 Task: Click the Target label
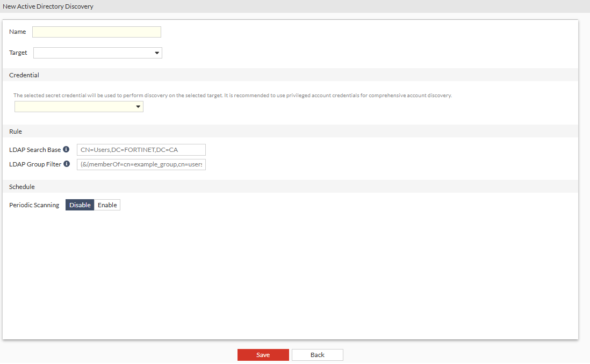pos(18,53)
